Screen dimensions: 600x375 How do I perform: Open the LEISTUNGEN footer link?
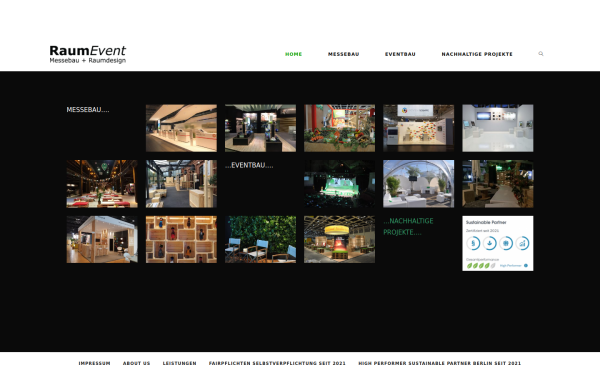coord(179,363)
